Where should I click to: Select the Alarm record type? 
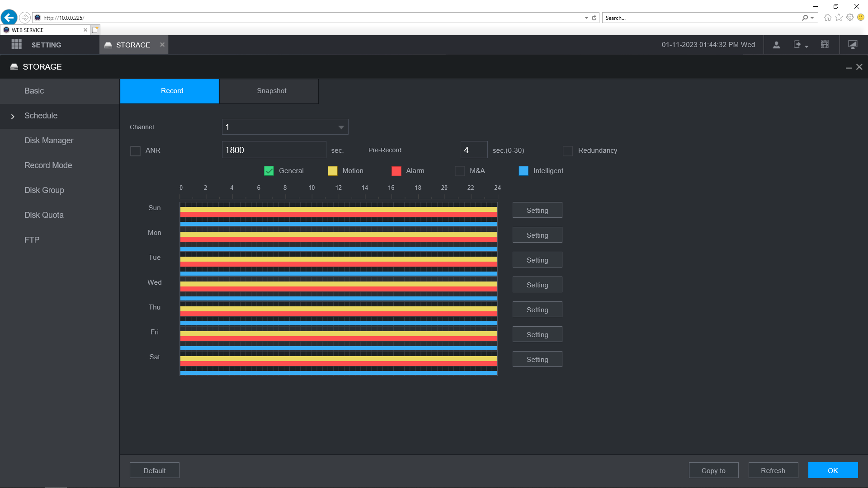396,171
